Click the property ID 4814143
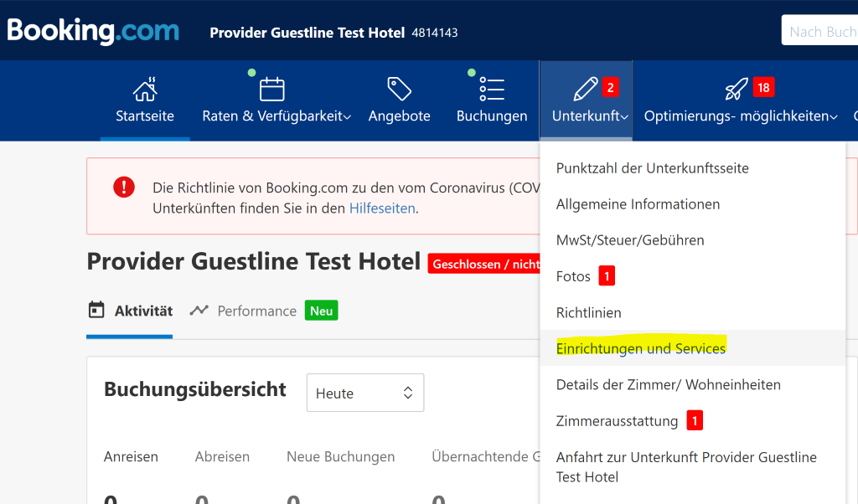 pos(435,33)
